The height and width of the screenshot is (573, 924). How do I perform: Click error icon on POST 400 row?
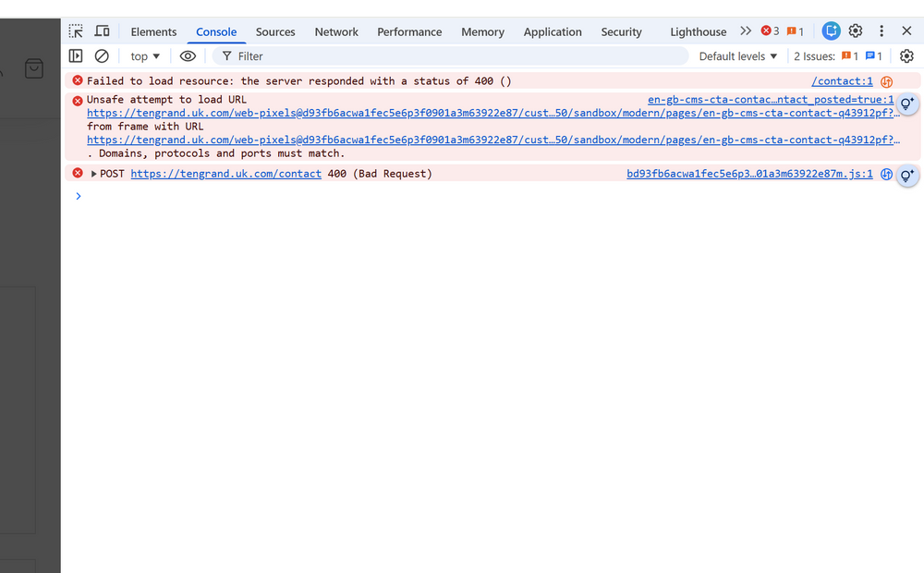click(78, 173)
